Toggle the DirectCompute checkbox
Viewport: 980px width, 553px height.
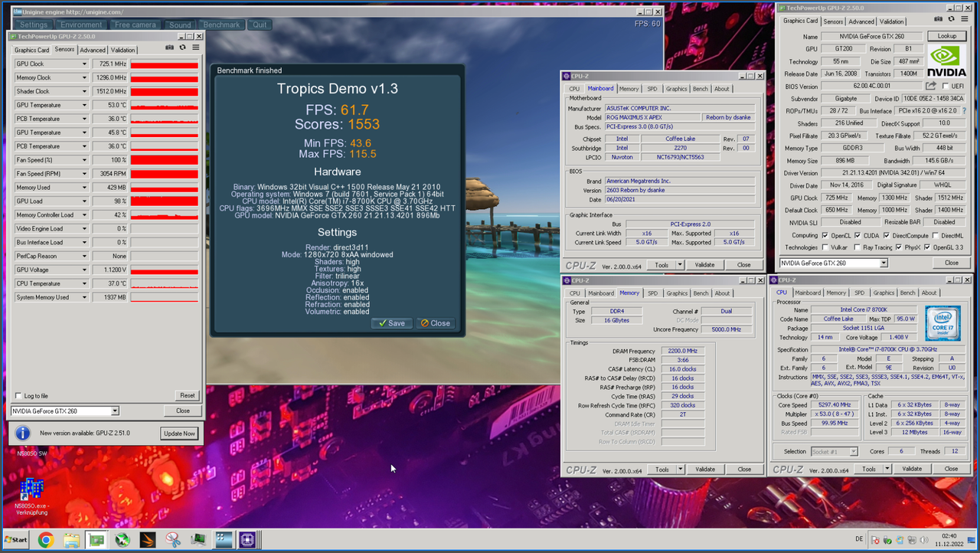[888, 235]
